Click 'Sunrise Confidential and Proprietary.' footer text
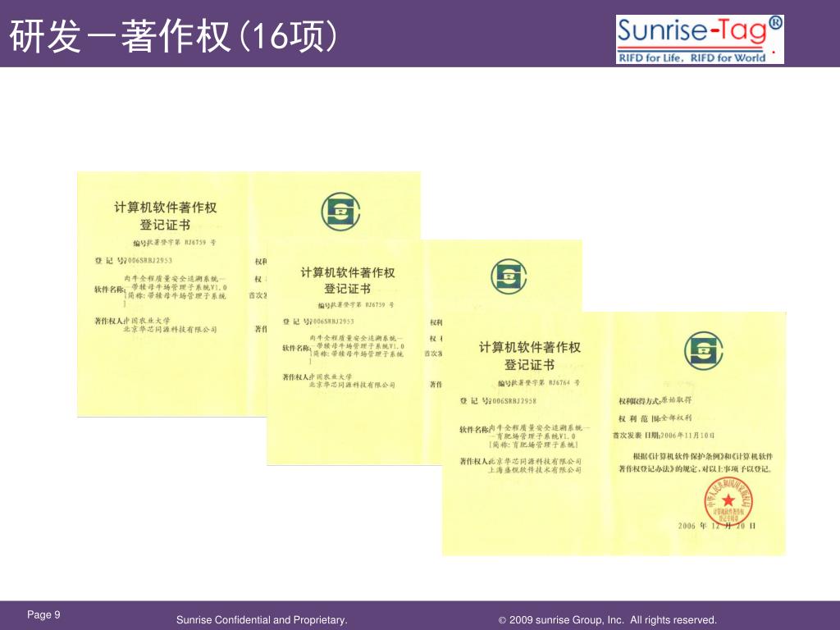Screen dimensions: 840x630 tap(262, 620)
